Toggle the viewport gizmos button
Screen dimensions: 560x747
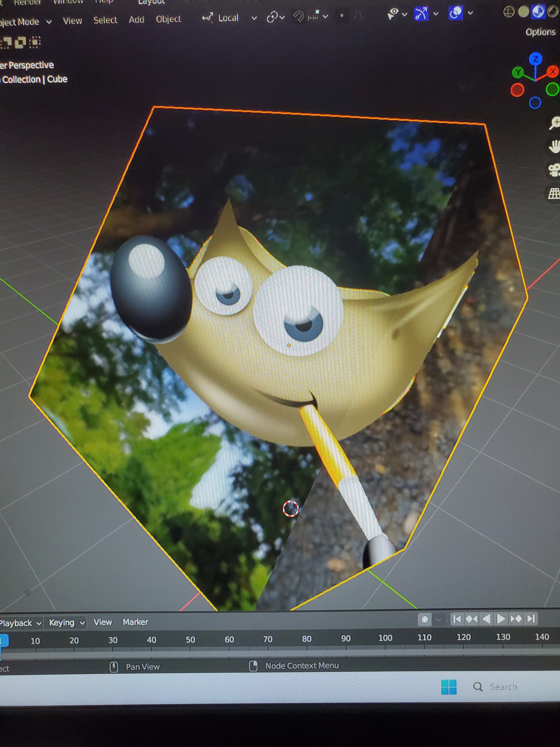[421, 14]
